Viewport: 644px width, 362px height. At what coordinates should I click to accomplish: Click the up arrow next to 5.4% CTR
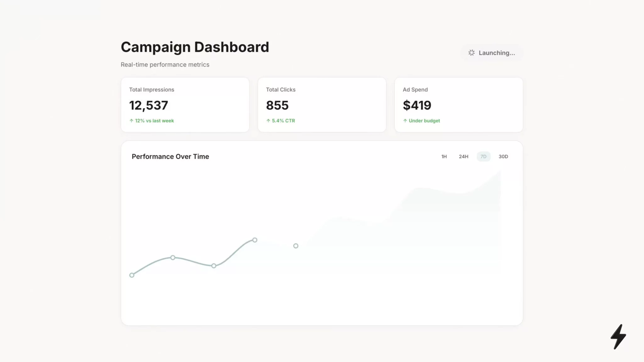(268, 121)
